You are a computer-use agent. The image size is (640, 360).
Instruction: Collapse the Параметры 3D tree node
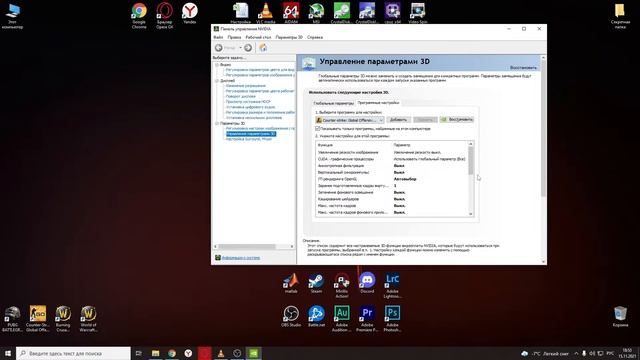pos(217,123)
